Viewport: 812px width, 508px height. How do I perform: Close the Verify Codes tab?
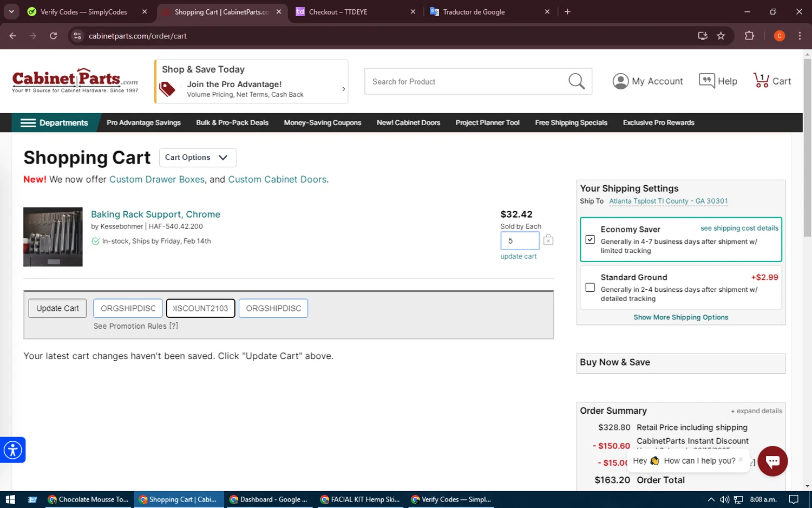coord(145,11)
